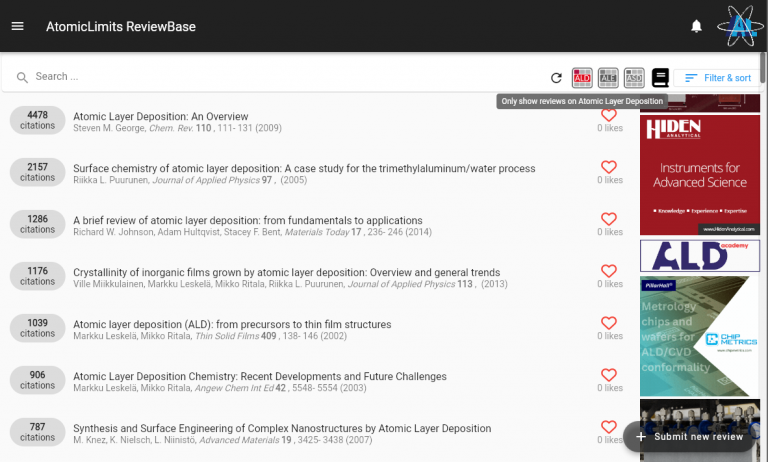Toggle the ALE reviews filter
The height and width of the screenshot is (462, 768).
coord(608,77)
